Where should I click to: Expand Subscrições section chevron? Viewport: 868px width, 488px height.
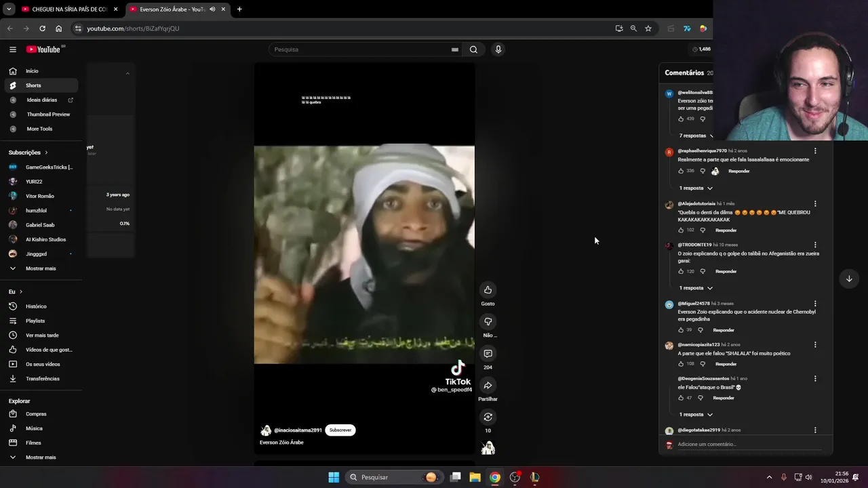click(46, 152)
